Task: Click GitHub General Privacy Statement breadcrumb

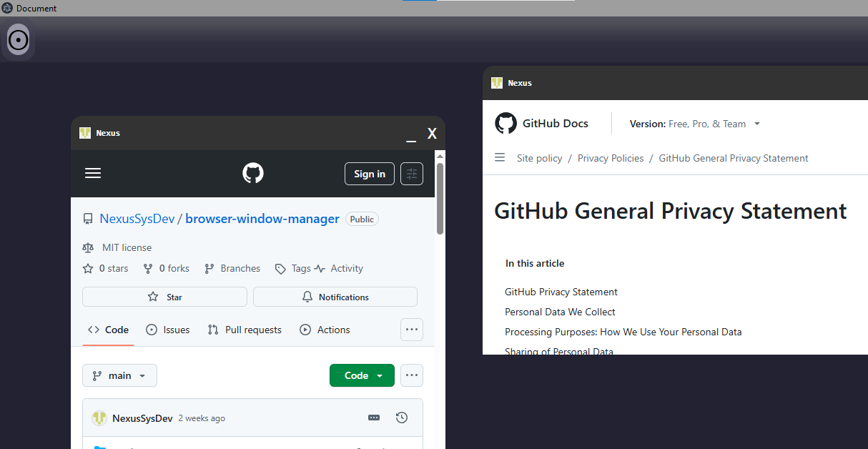Action: [x=734, y=158]
